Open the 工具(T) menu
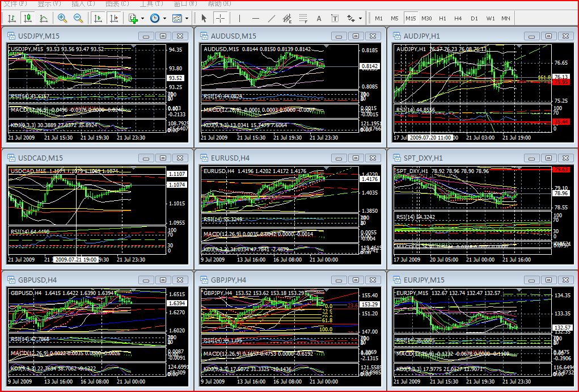The width and height of the screenshot is (579, 392). (151, 4)
